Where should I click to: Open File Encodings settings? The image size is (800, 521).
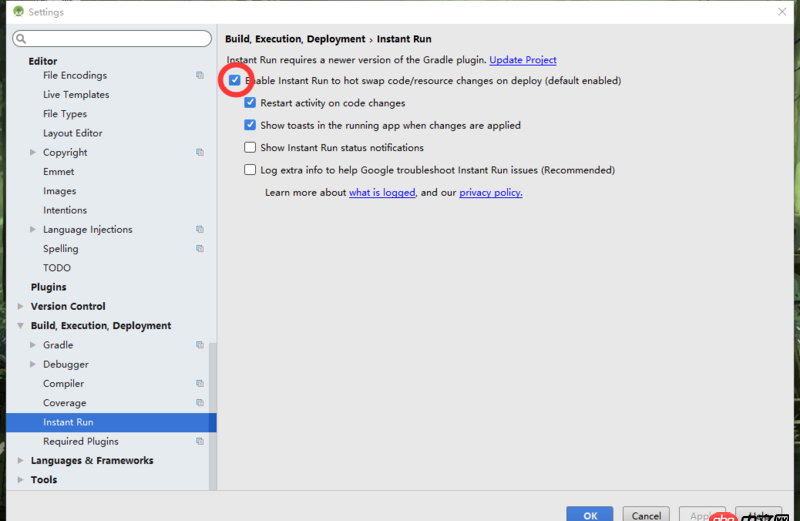(x=75, y=75)
